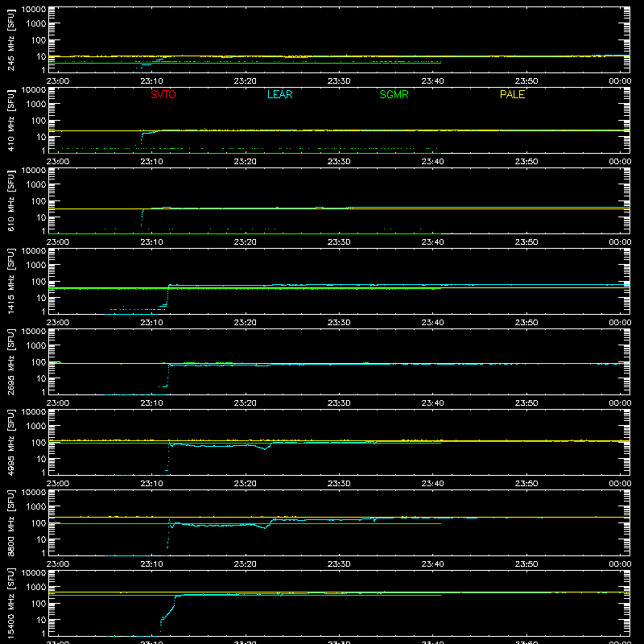Click 00:00 time label below 245 MHz panel

click(x=620, y=81)
